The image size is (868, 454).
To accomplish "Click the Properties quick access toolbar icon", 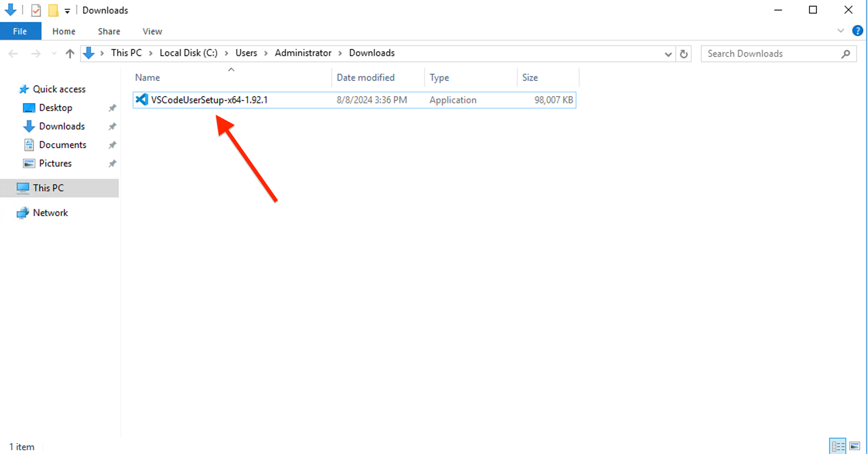I will click(36, 10).
